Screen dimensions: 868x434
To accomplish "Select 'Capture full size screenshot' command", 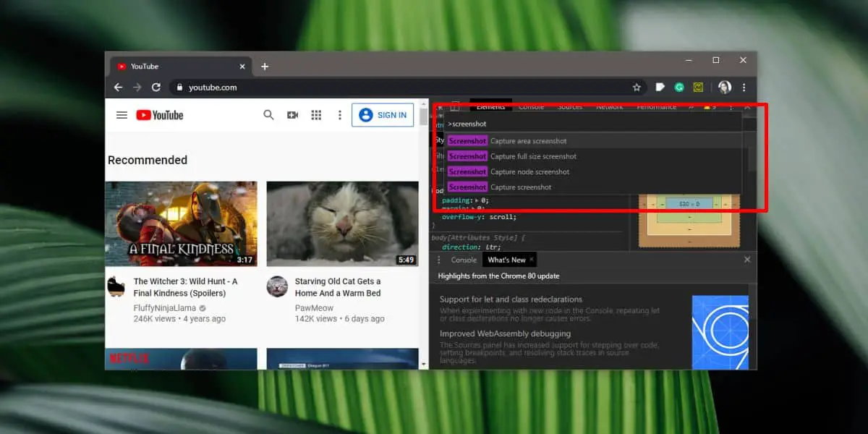I will 592,156.
